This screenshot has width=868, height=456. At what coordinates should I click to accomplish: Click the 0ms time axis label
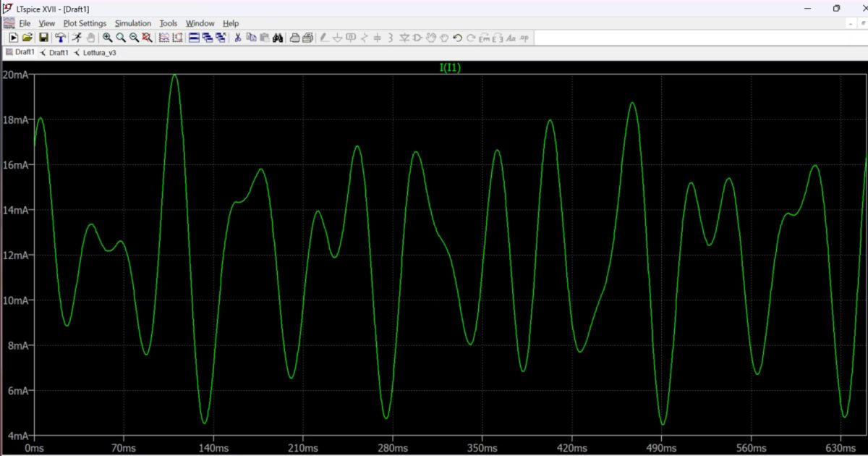(x=35, y=449)
